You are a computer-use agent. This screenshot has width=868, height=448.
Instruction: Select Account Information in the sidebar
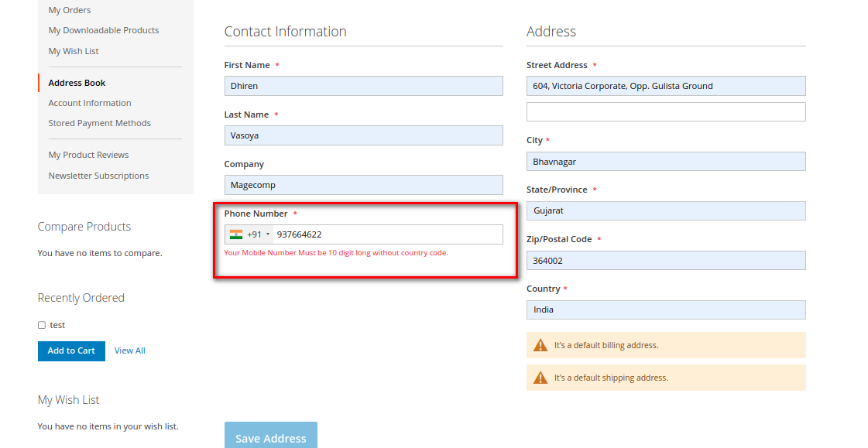pos(90,103)
